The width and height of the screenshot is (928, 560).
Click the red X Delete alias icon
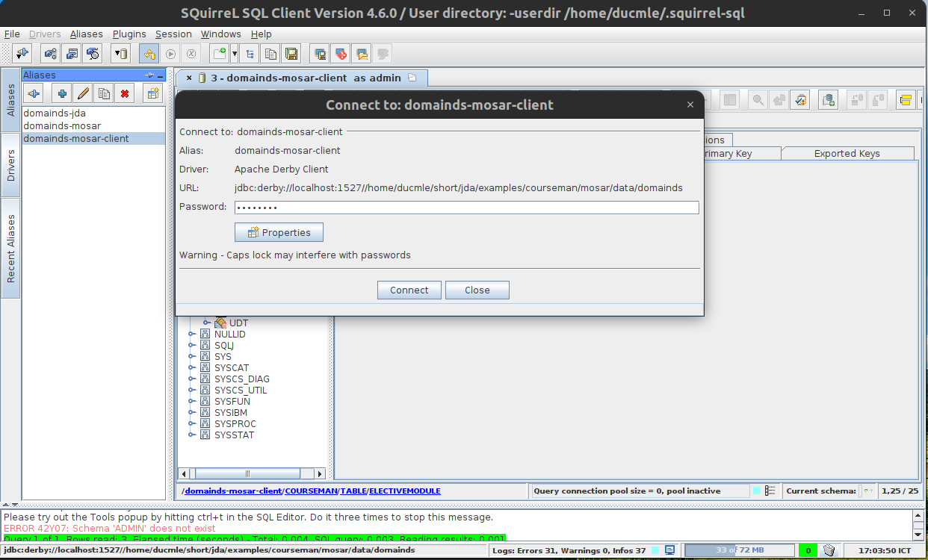(x=125, y=93)
